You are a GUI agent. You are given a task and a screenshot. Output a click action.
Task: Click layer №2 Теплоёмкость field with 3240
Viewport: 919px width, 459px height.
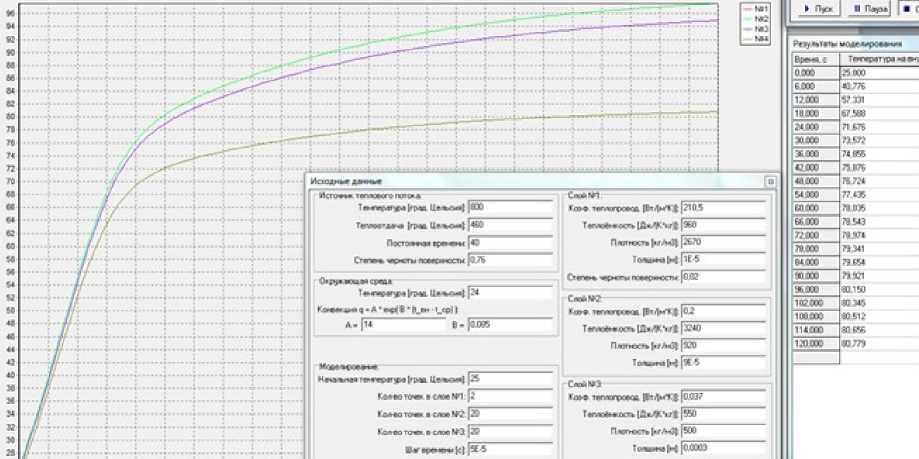(x=724, y=329)
